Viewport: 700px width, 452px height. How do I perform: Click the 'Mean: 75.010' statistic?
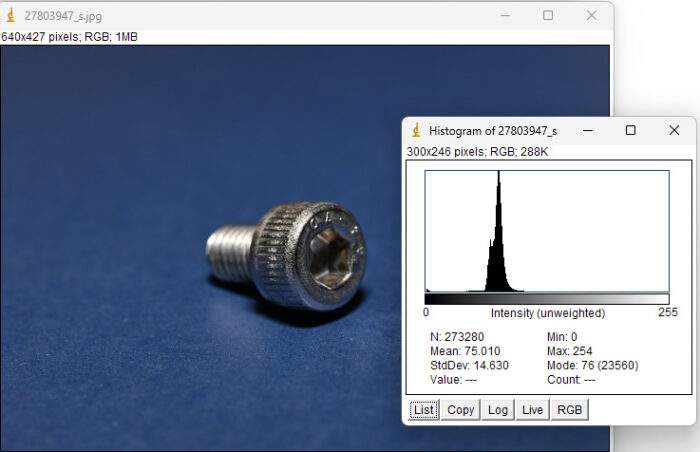[465, 351]
